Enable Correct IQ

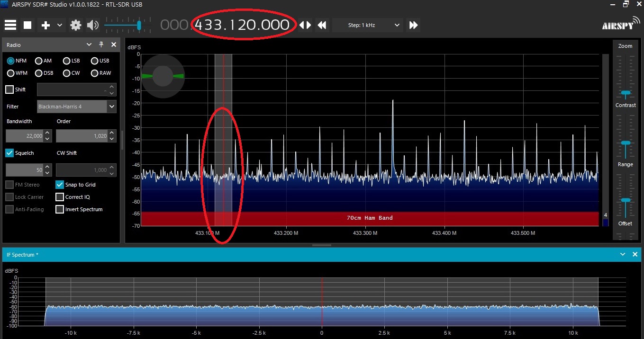pyautogui.click(x=60, y=197)
